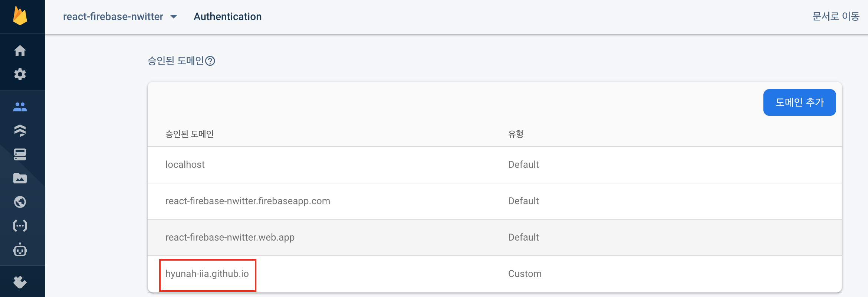Click help icon next to 승인된 도메인
Viewport: 868px width, 297px height.
pyautogui.click(x=210, y=61)
